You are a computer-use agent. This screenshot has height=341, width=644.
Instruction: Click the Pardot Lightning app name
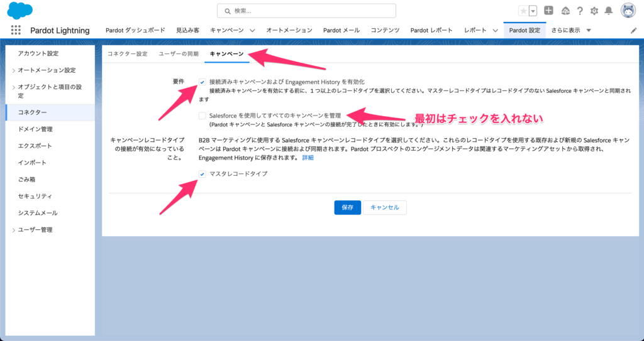(x=60, y=30)
